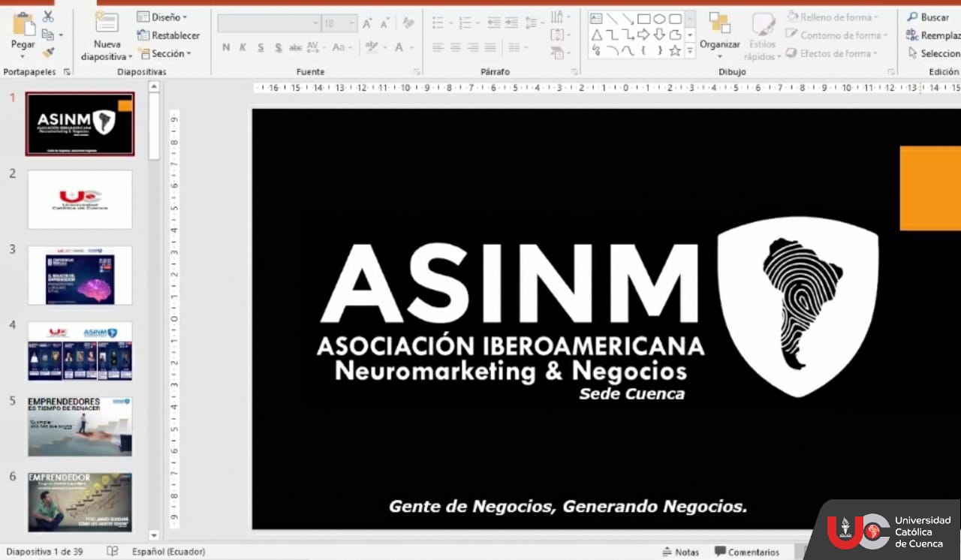Click Seleccionar in Edición group
Viewport: 961px width, 560px height.
[x=934, y=53]
